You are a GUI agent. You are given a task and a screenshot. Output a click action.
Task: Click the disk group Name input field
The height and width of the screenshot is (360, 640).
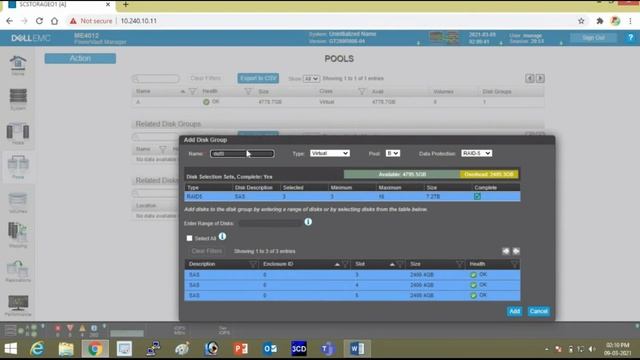pyautogui.click(x=242, y=153)
